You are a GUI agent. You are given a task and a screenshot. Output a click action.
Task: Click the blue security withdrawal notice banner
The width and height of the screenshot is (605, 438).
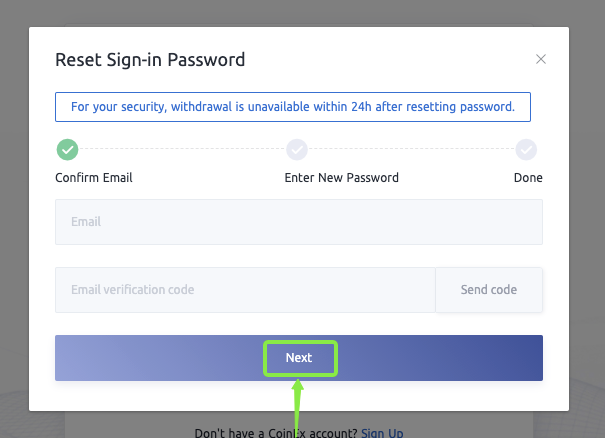(293, 107)
